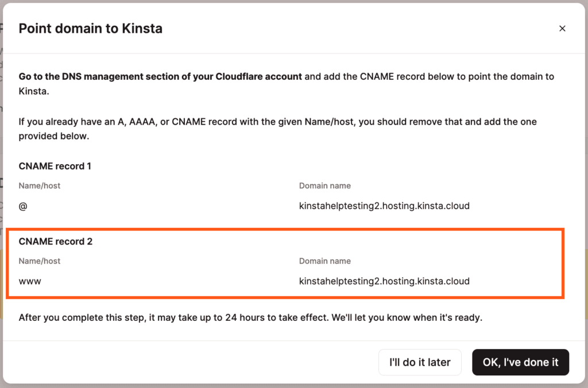
Task: Click the @ Name/host value
Action: click(22, 205)
